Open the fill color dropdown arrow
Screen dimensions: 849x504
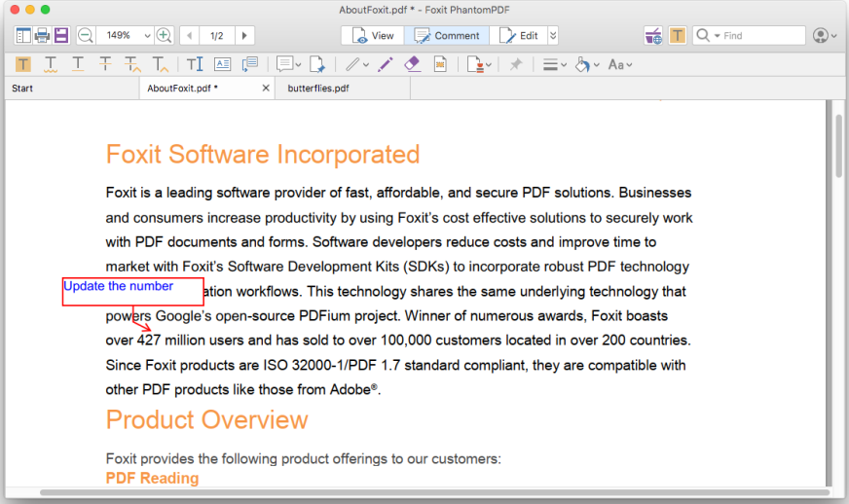pyautogui.click(x=597, y=65)
